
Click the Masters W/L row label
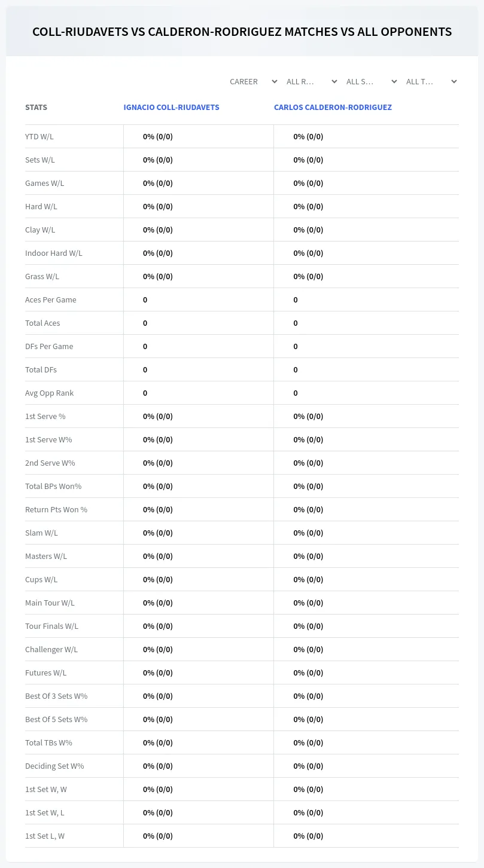46,556
